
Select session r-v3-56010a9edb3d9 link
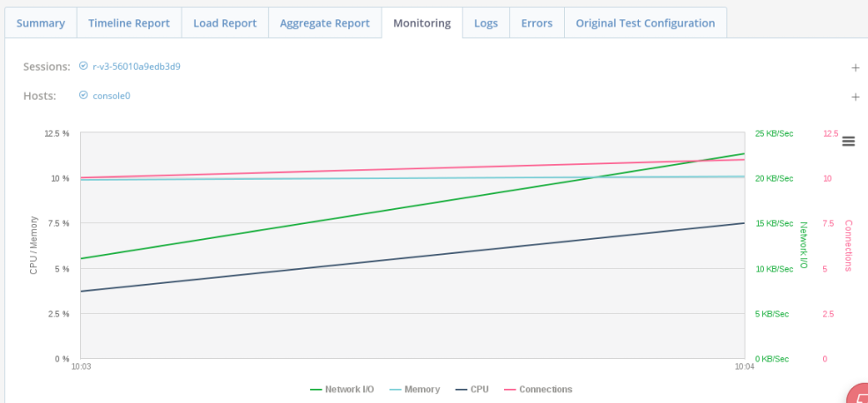pyautogui.click(x=137, y=66)
